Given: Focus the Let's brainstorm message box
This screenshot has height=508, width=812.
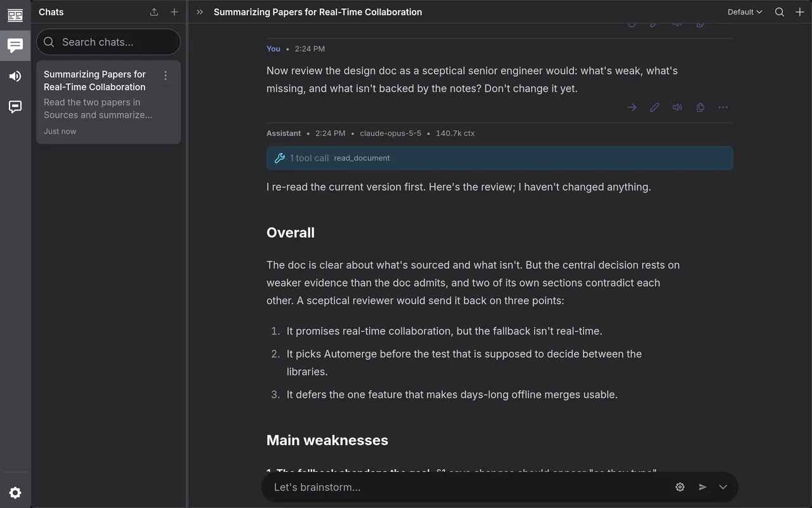Looking at the screenshot, I should (x=469, y=487).
